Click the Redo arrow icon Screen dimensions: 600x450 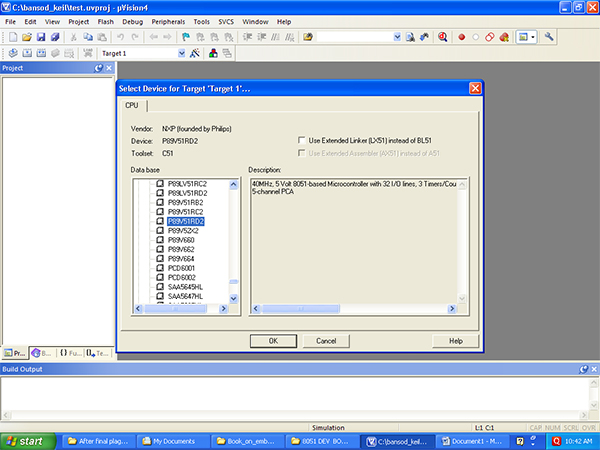click(x=135, y=37)
